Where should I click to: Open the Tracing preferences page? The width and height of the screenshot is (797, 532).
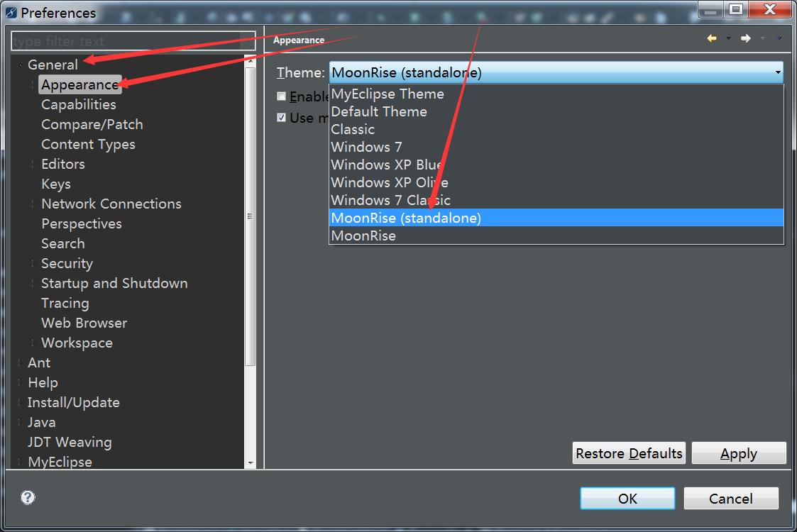click(x=65, y=303)
